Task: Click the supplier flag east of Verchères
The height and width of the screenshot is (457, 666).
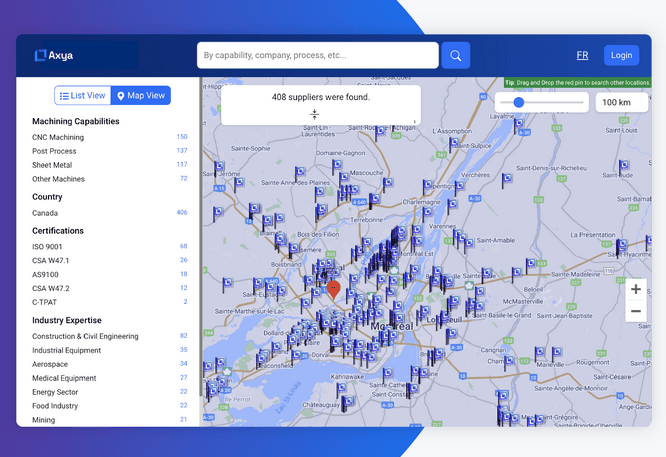Action: pos(506,180)
